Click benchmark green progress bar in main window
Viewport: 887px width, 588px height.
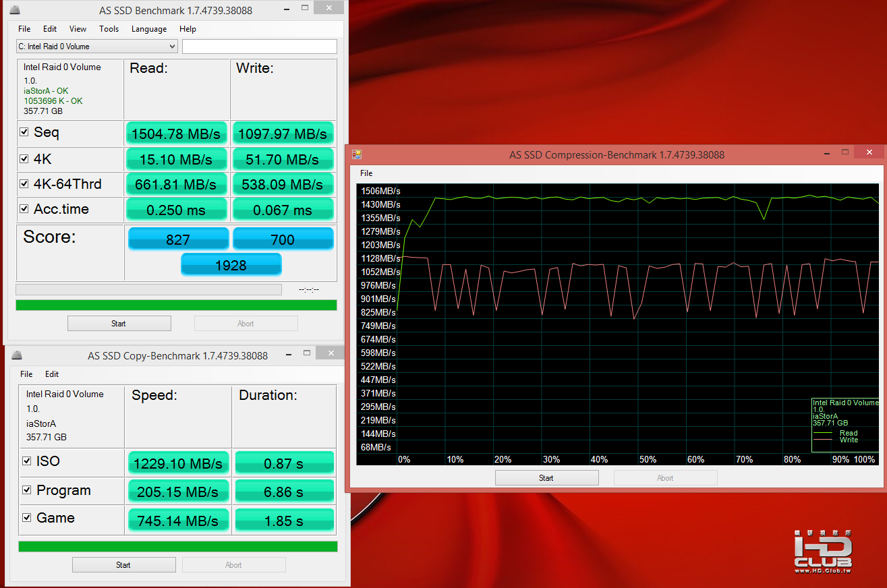click(176, 305)
